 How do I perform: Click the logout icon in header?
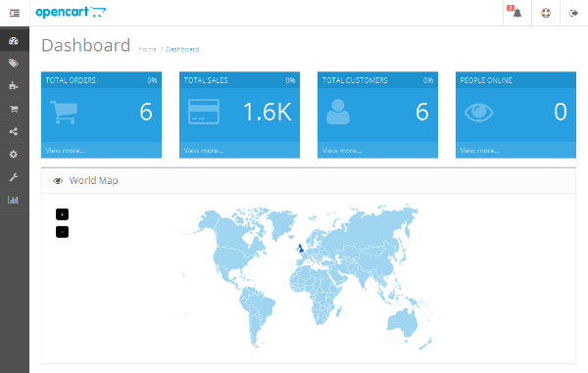click(x=573, y=13)
